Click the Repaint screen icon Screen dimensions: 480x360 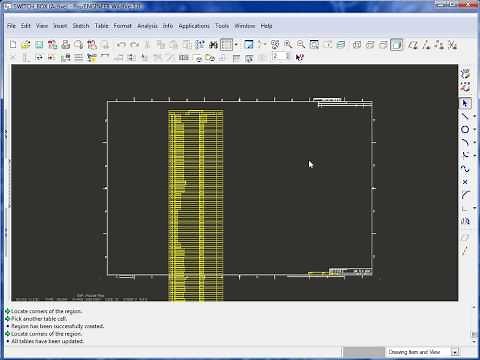pos(249,44)
